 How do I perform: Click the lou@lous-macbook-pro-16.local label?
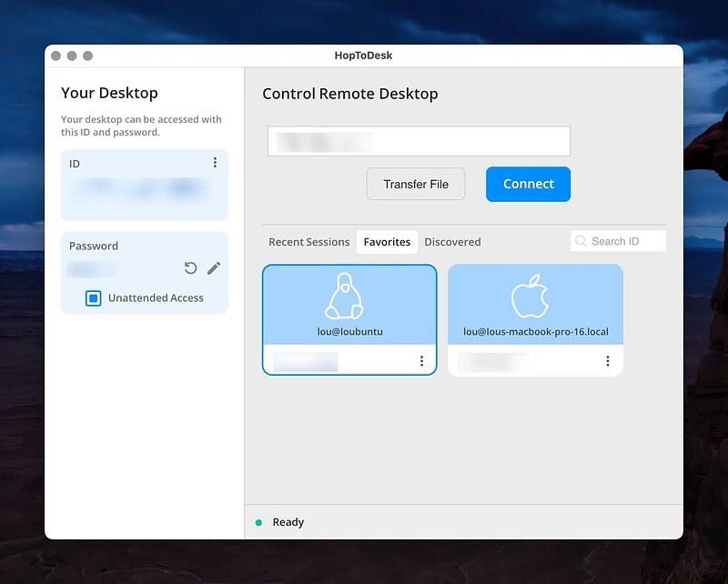535,331
